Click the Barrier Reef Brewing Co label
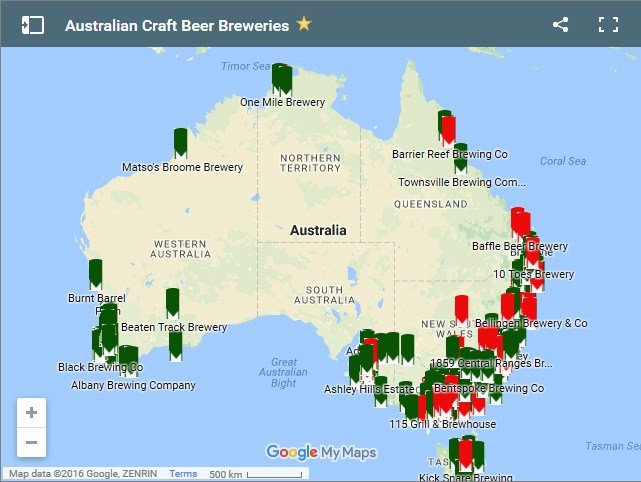This screenshot has height=482, width=641. [450, 154]
